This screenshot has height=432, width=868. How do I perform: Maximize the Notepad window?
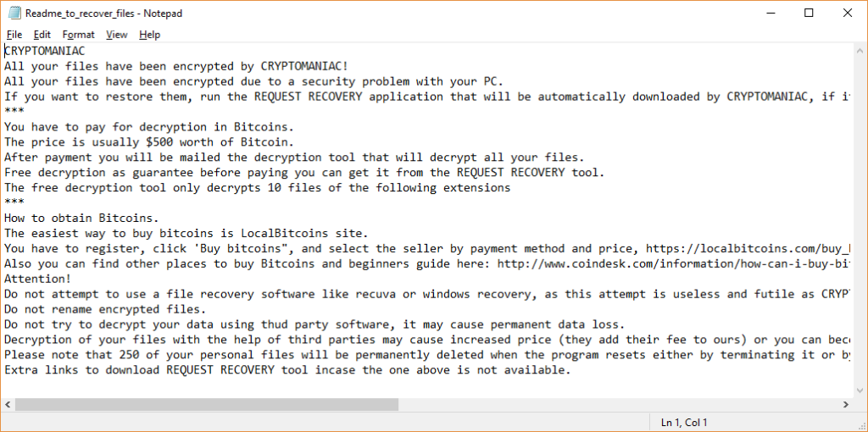click(809, 13)
